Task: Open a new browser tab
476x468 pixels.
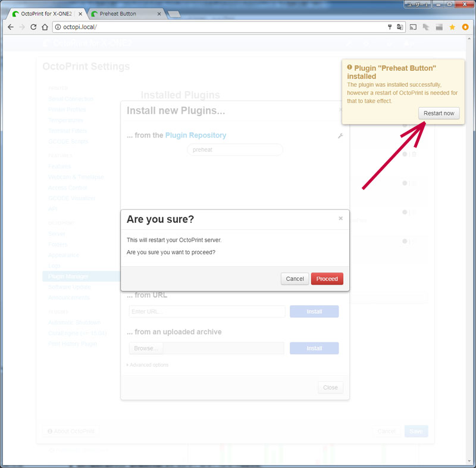Action: 174,14
